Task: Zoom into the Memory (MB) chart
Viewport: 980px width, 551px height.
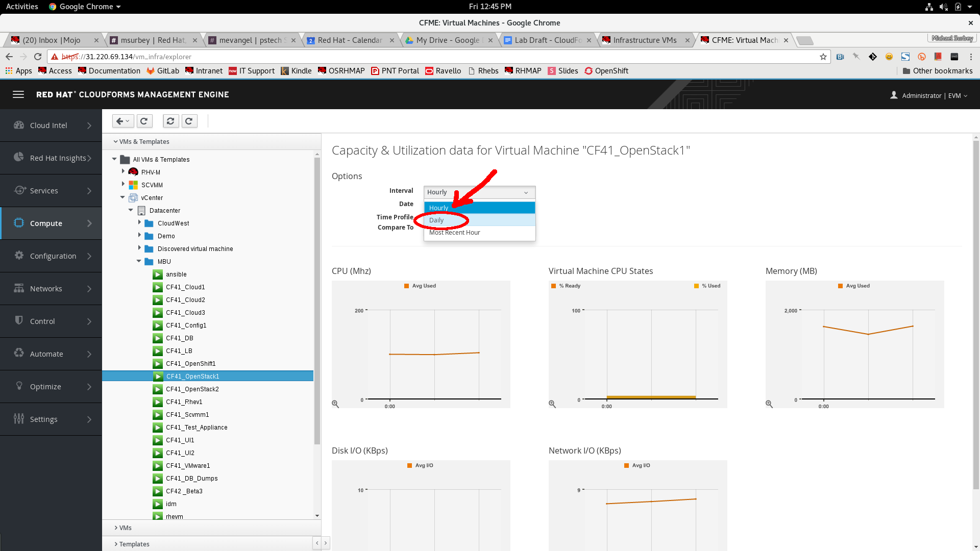Action: [x=769, y=404]
